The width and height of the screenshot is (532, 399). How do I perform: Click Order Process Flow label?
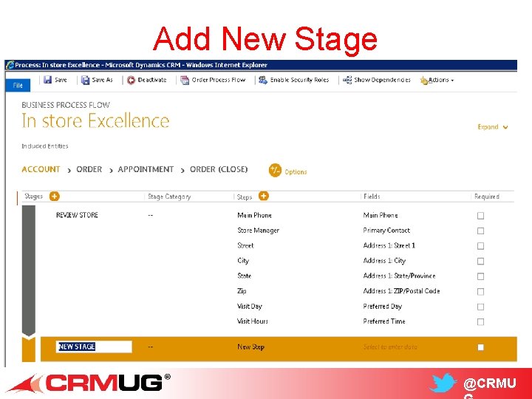(219, 80)
